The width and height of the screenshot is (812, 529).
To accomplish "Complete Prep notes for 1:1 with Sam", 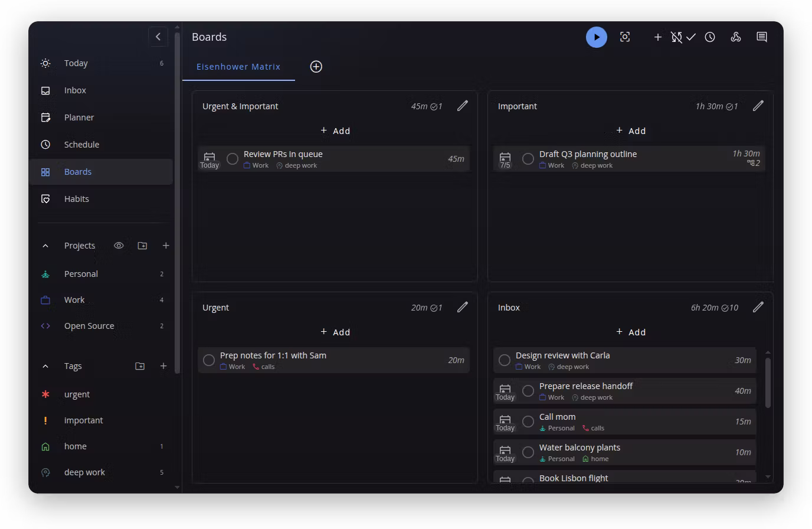I will point(209,360).
